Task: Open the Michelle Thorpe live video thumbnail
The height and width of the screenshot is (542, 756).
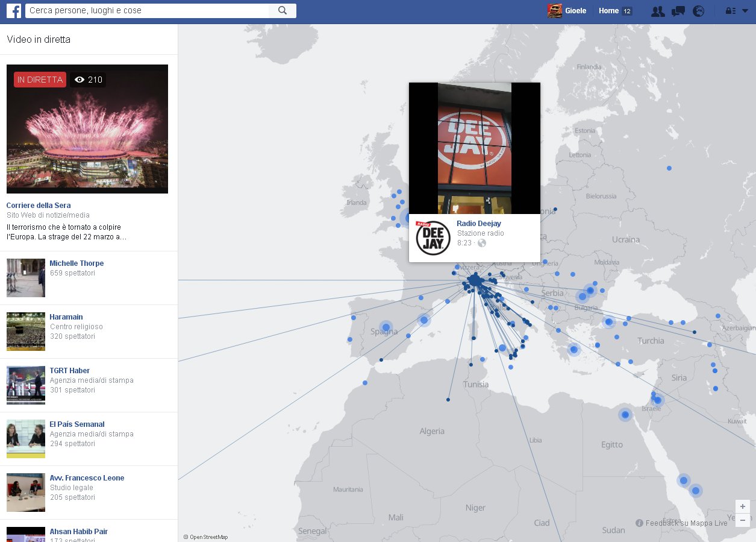Action: pyautogui.click(x=26, y=278)
